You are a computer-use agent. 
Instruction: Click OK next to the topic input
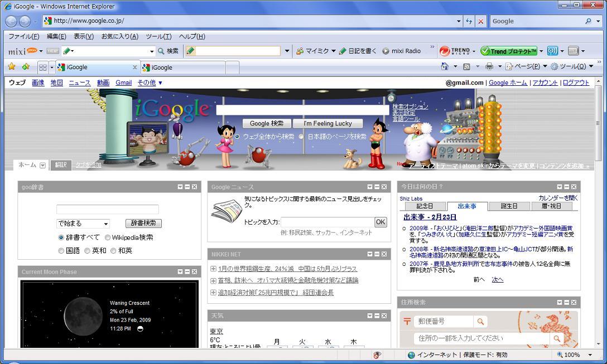coord(380,222)
